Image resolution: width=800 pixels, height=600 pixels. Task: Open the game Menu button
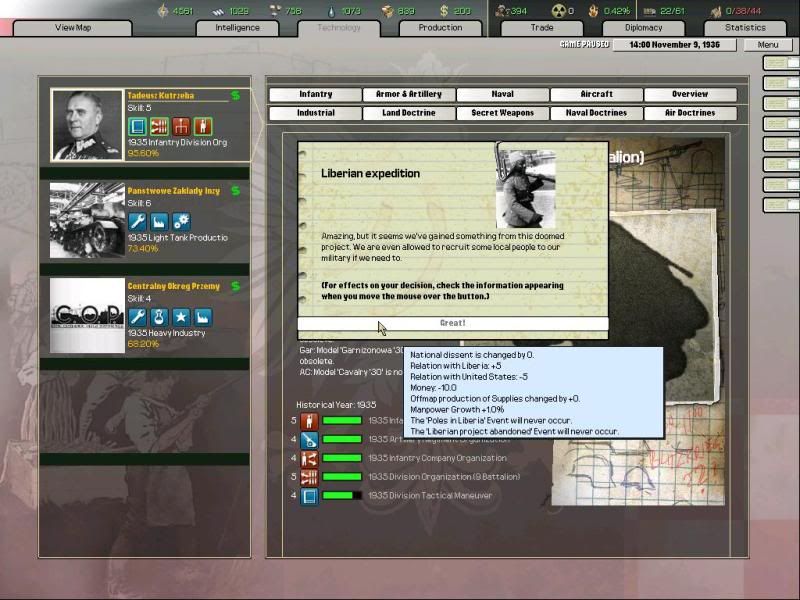(768, 45)
